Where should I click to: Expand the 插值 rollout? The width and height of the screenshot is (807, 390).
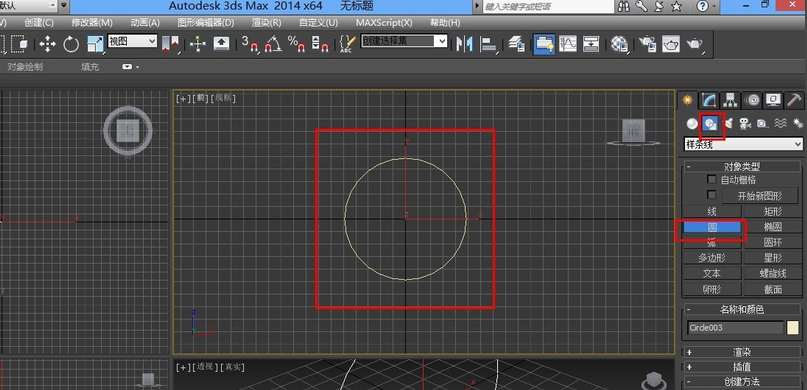pyautogui.click(x=742, y=367)
